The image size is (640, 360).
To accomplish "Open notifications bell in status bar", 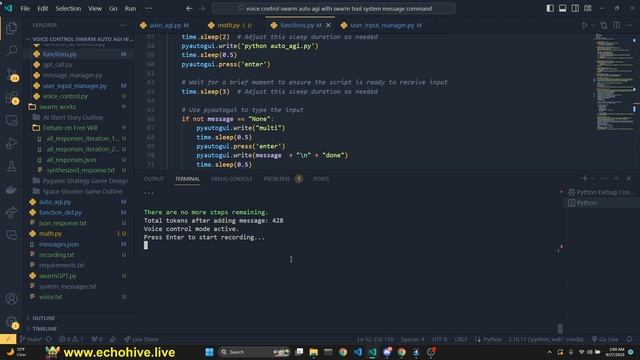I will (629, 339).
